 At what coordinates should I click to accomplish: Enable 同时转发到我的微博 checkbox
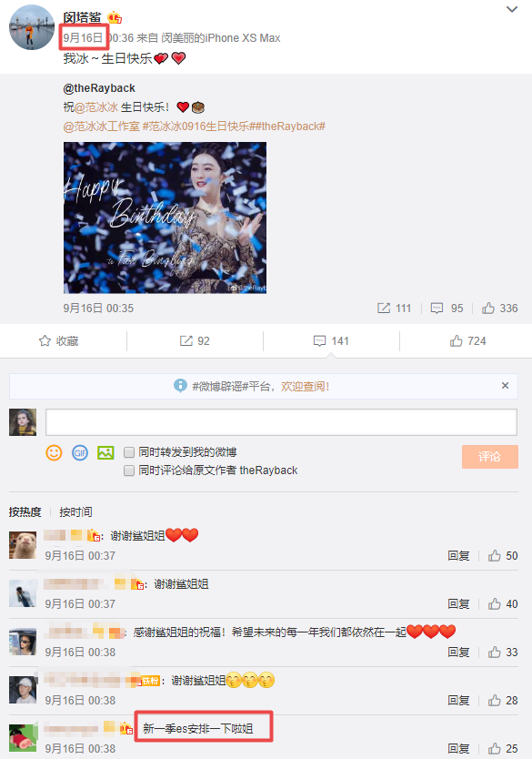(128, 452)
